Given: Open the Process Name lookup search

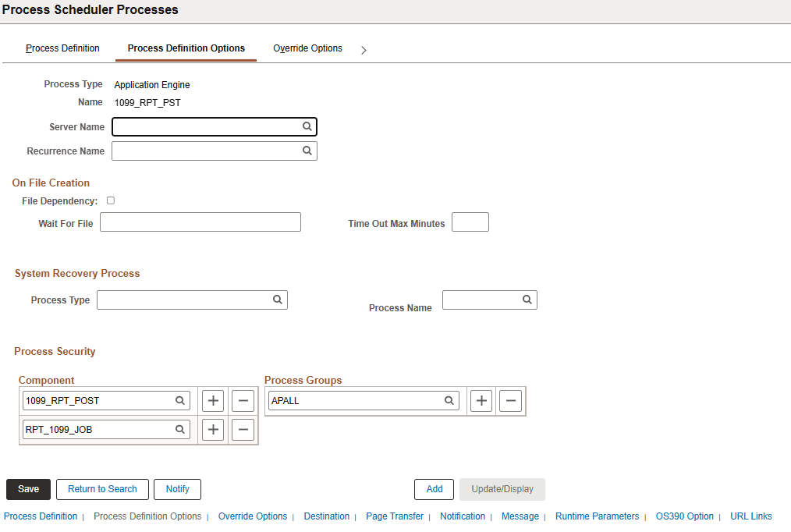Looking at the screenshot, I should point(527,300).
